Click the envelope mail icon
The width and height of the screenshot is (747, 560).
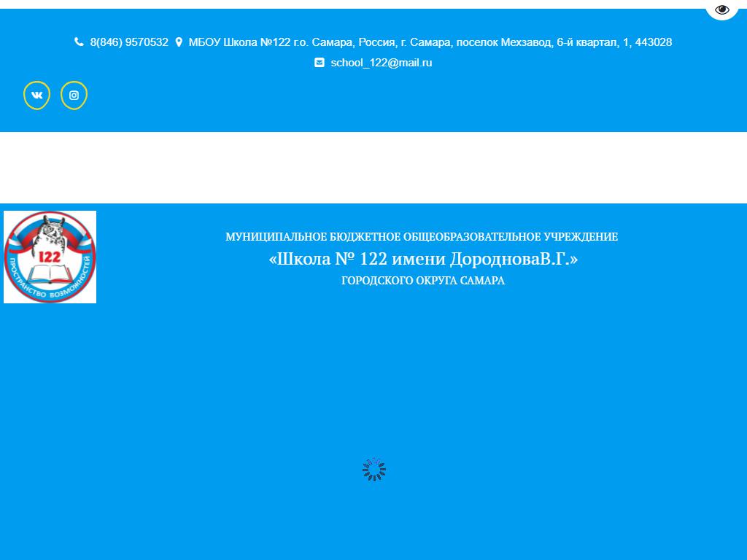(320, 63)
